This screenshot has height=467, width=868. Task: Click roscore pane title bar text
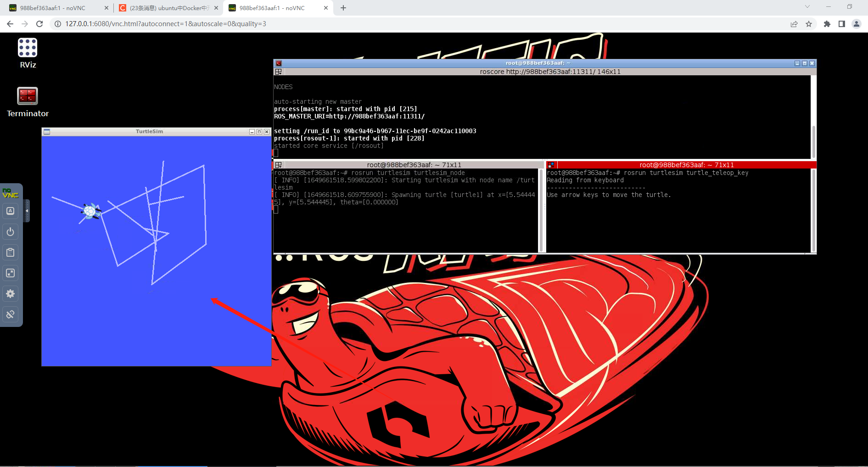point(550,72)
